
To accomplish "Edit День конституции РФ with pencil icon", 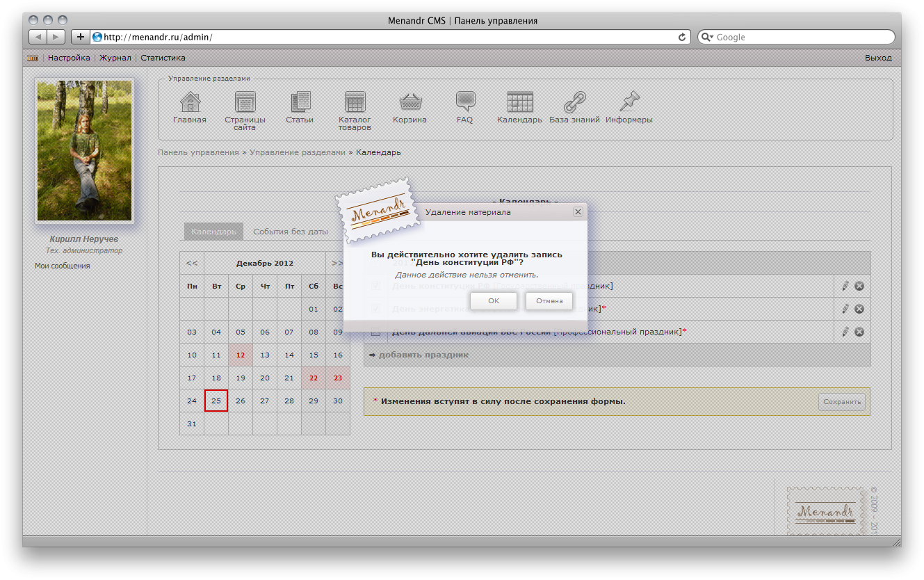I will coord(845,286).
